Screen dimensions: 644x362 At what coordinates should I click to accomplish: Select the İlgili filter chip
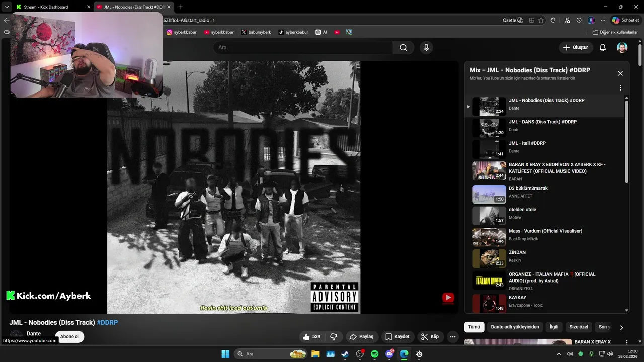[554, 327]
